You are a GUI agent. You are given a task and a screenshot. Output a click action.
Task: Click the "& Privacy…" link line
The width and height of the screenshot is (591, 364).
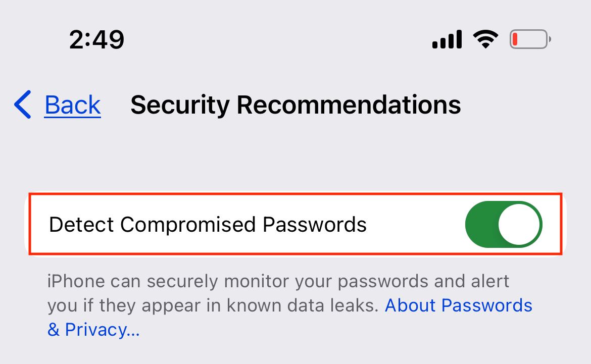click(93, 330)
